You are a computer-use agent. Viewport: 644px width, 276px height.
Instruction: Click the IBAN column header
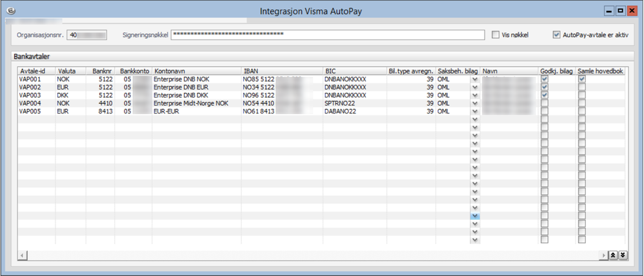(282, 71)
